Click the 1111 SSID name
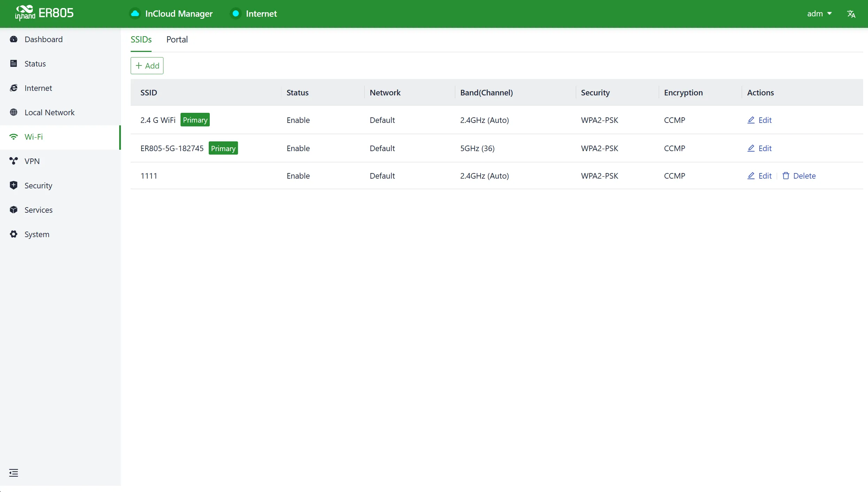Viewport: 868px width, 492px height. pyautogui.click(x=149, y=175)
